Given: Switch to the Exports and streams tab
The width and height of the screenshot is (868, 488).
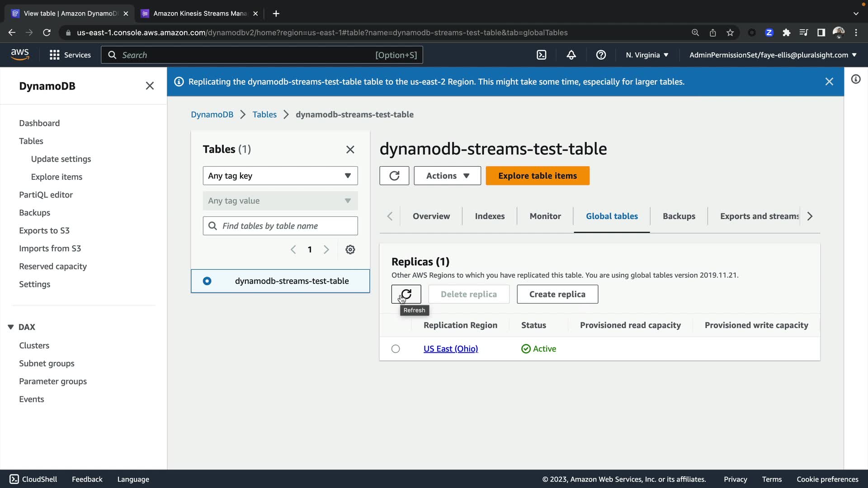Looking at the screenshot, I should (x=759, y=216).
